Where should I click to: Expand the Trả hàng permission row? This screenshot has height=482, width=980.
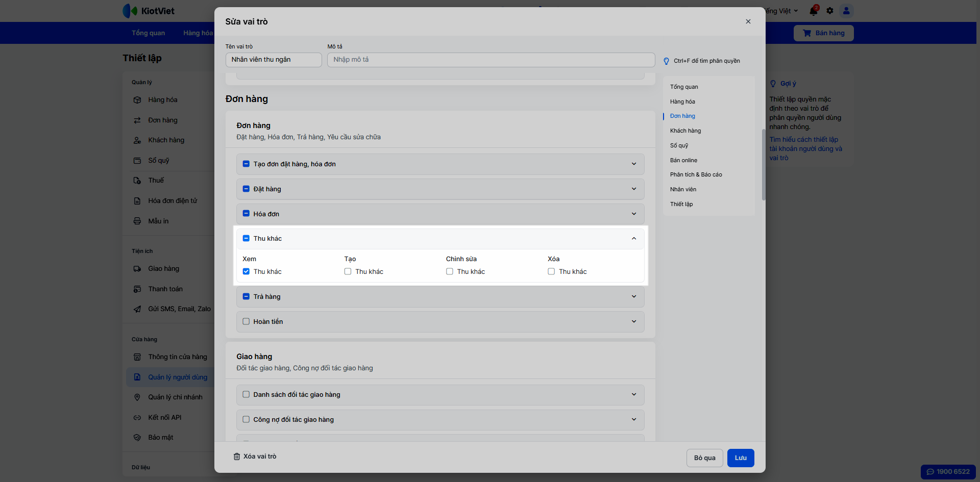point(634,297)
